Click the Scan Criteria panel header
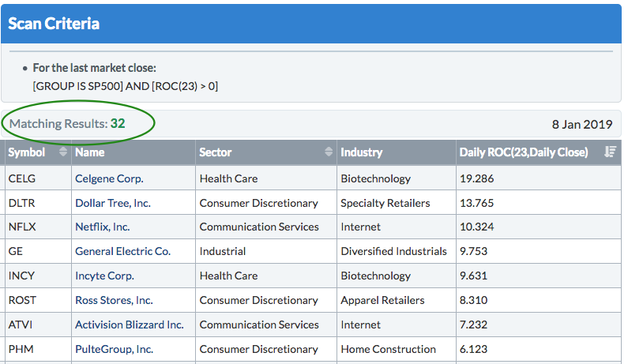Viewport: 628px width, 364px height. [54, 23]
